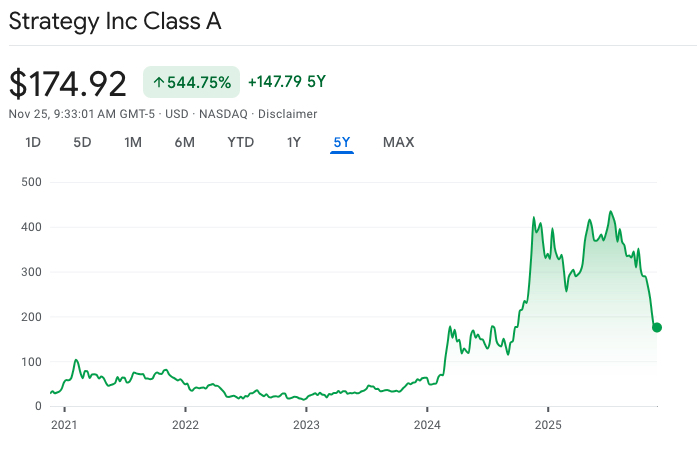
Task: View the 1Y price history
Action: click(293, 142)
